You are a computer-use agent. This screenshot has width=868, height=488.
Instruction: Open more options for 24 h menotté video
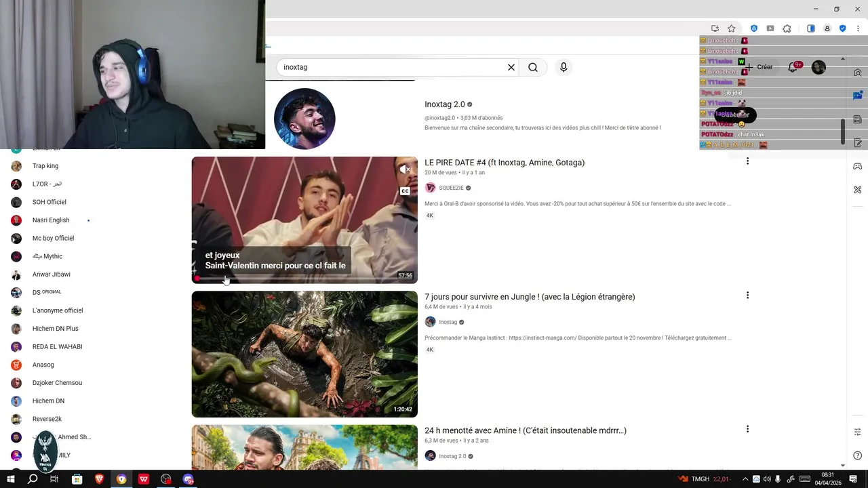[747, 429]
